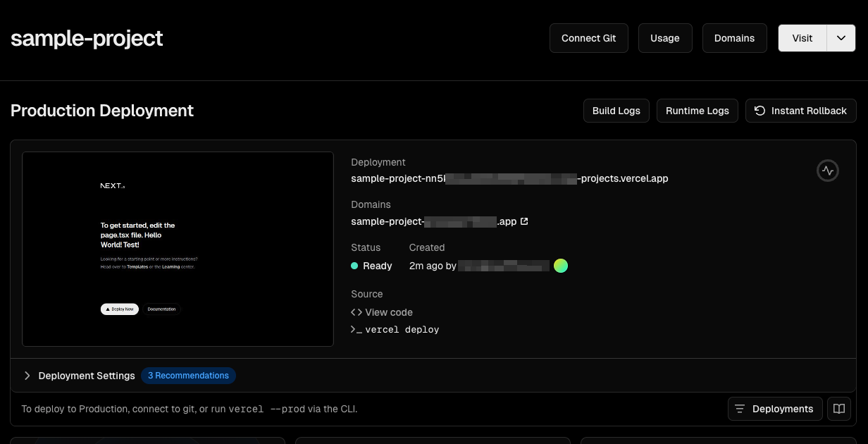Viewport: 868px width, 444px height.
Task: Open the documentation book icon button
Action: coord(839,409)
